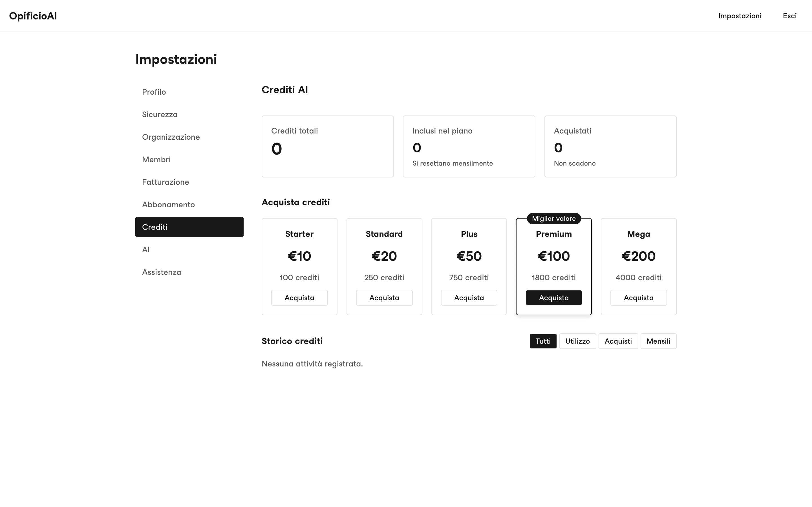Open the Membri settings page

189,160
